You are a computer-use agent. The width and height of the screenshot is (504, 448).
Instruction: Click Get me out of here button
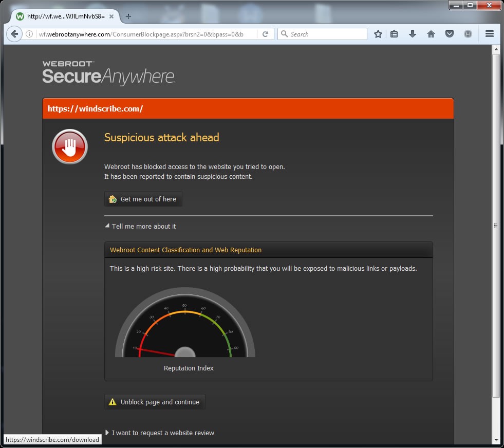point(143,199)
